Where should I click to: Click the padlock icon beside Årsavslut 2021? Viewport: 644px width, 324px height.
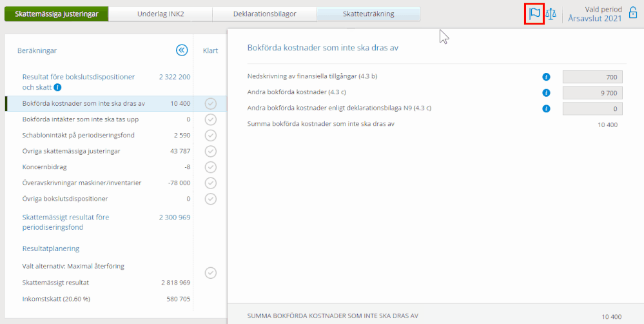[633, 14]
